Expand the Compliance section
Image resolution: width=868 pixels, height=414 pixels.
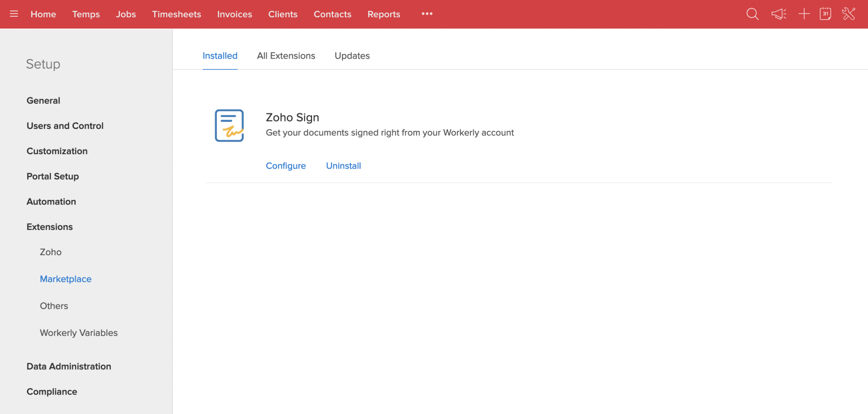[x=52, y=392]
